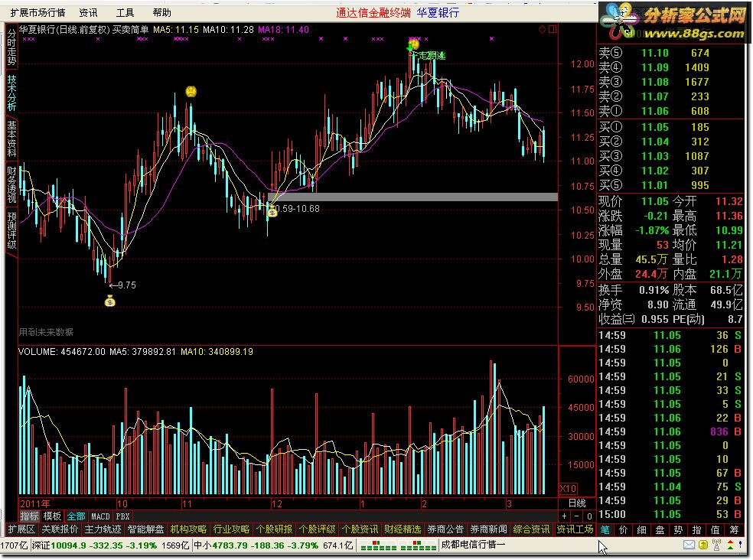The height and width of the screenshot is (560, 753).
Task: Select the 指 tab in quote panel
Action: [x=696, y=529]
